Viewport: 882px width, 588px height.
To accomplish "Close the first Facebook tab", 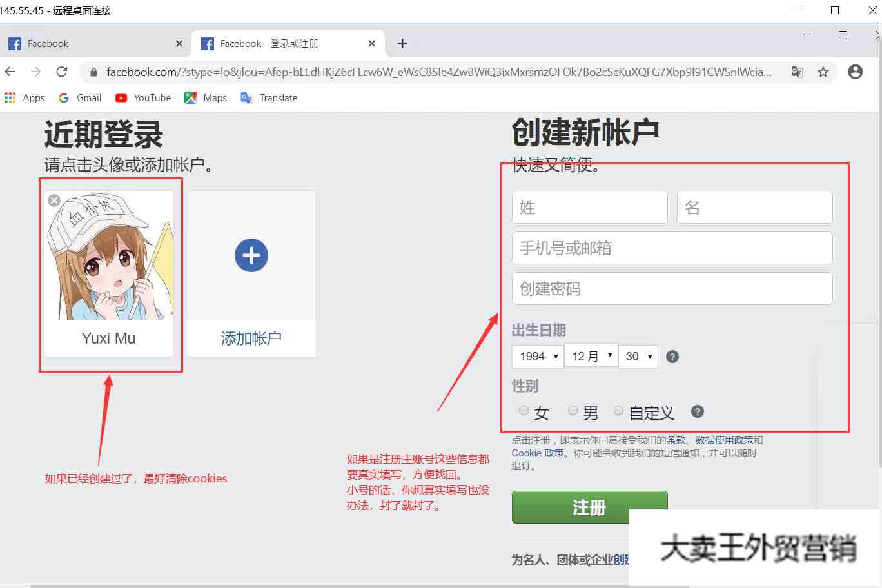I will coord(179,43).
